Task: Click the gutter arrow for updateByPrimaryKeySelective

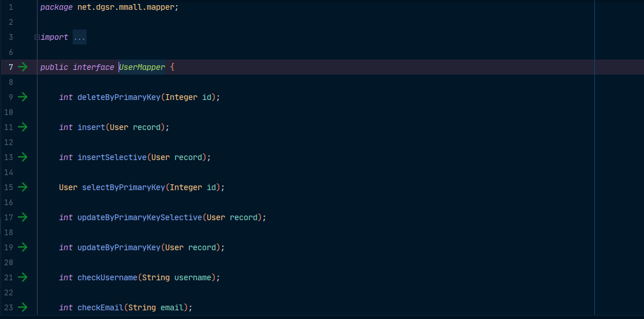Action: (x=23, y=217)
